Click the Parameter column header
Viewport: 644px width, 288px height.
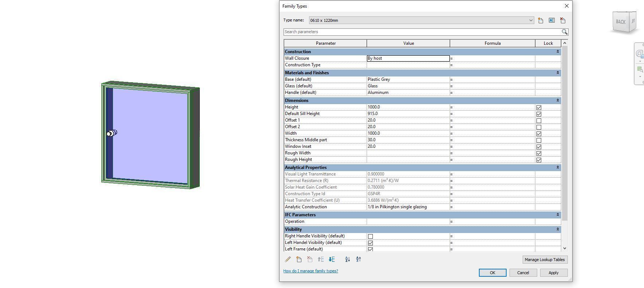(x=325, y=43)
